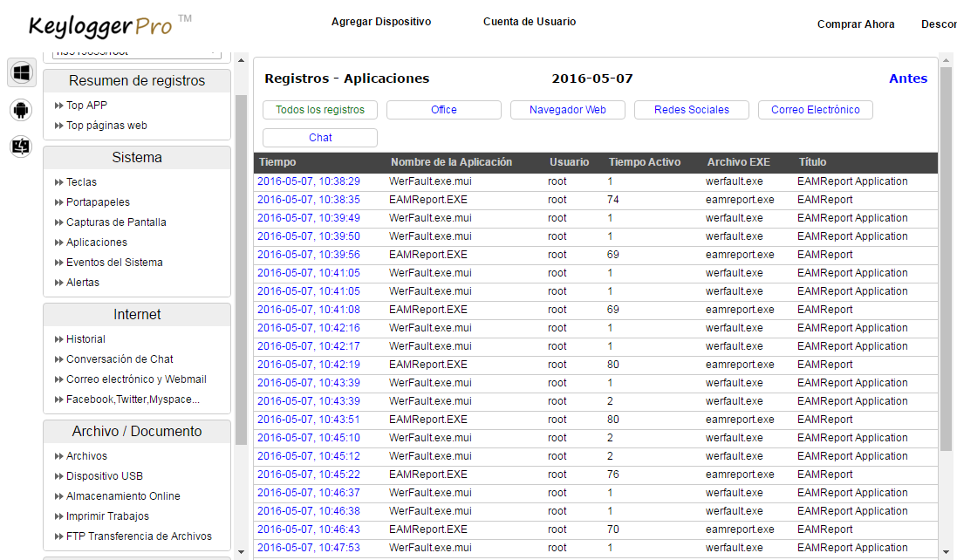The width and height of the screenshot is (957, 560).
Task: Open Alertas section
Action: [x=82, y=283]
